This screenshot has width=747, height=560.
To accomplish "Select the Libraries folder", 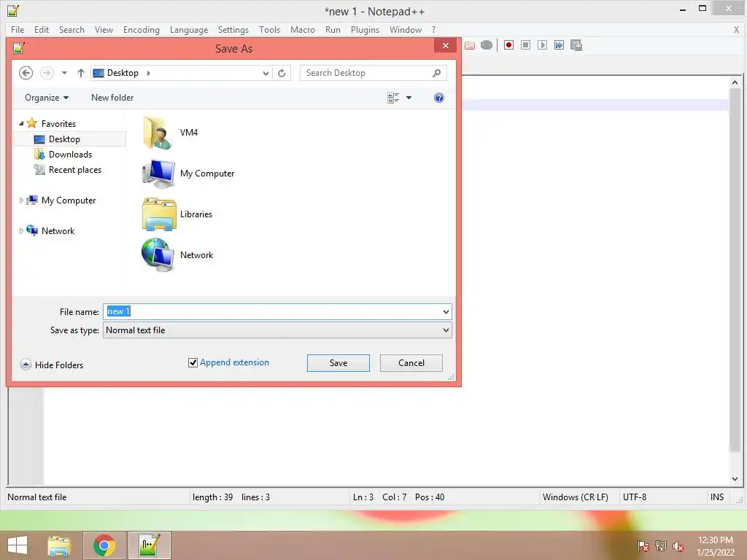I will (177, 214).
